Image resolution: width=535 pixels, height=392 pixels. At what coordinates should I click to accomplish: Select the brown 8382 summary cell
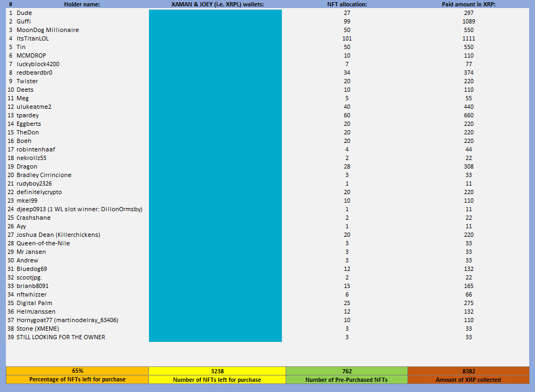tap(468, 371)
